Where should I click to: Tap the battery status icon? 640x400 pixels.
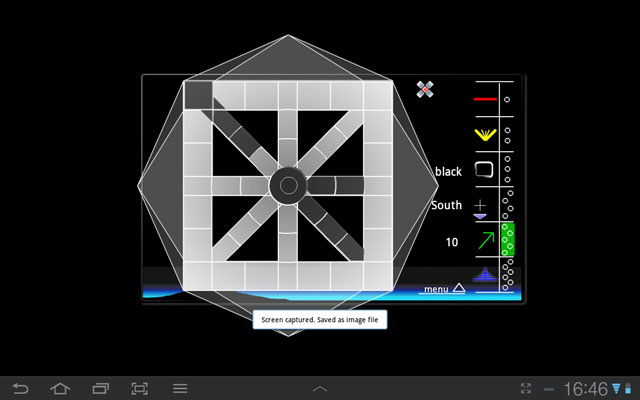point(628,388)
